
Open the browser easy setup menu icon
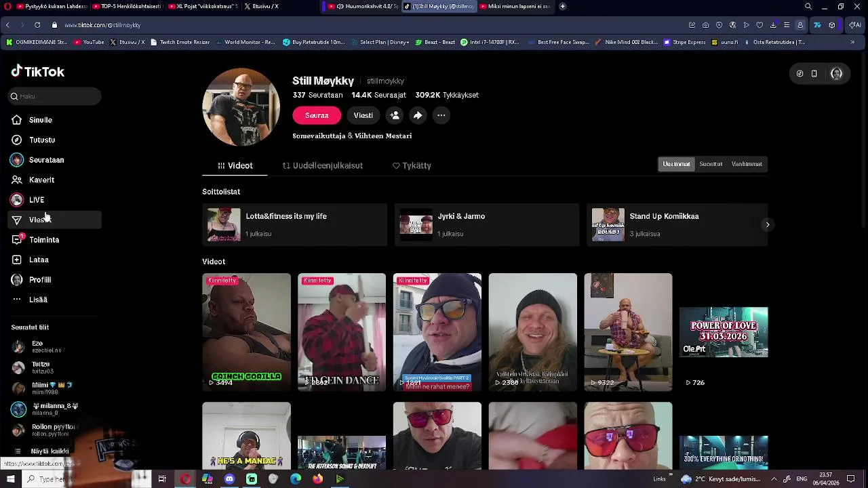click(787, 25)
